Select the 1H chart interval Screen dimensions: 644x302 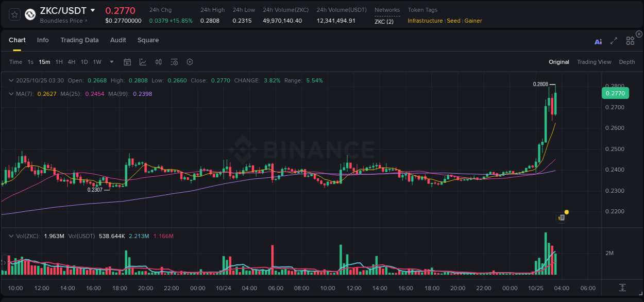(59, 62)
